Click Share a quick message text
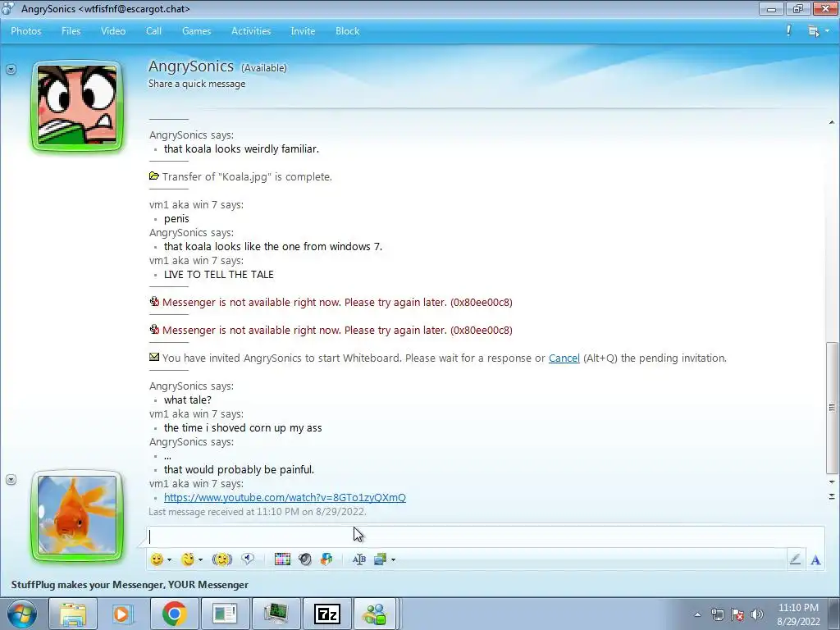The image size is (840, 630). [x=197, y=84]
